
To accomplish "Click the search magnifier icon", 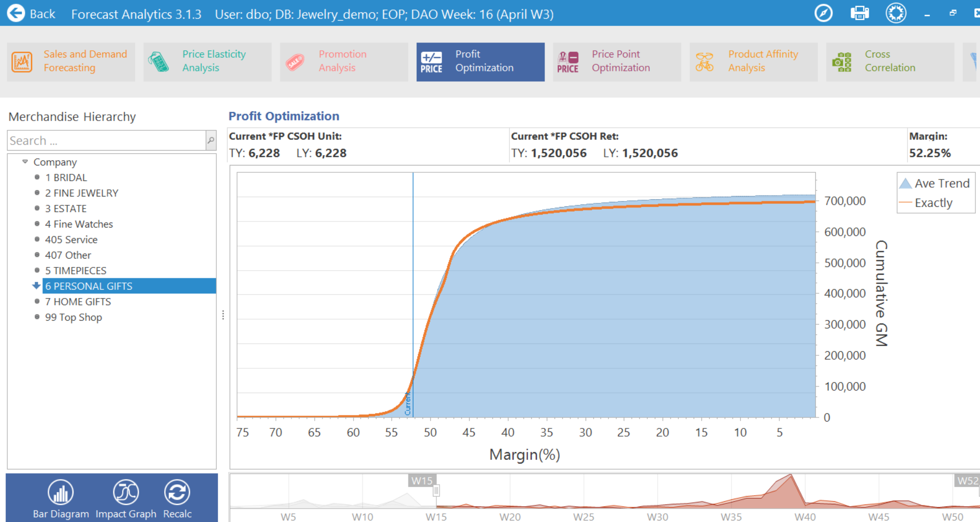I will 211,140.
